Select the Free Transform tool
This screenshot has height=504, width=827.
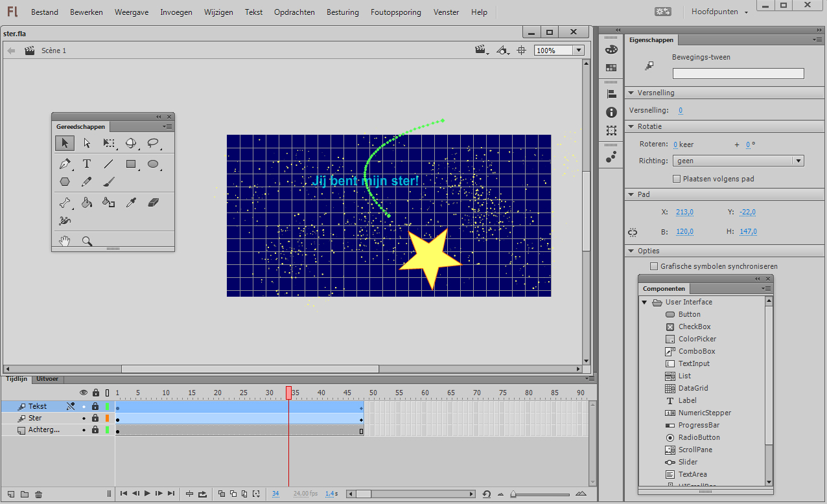tap(109, 143)
